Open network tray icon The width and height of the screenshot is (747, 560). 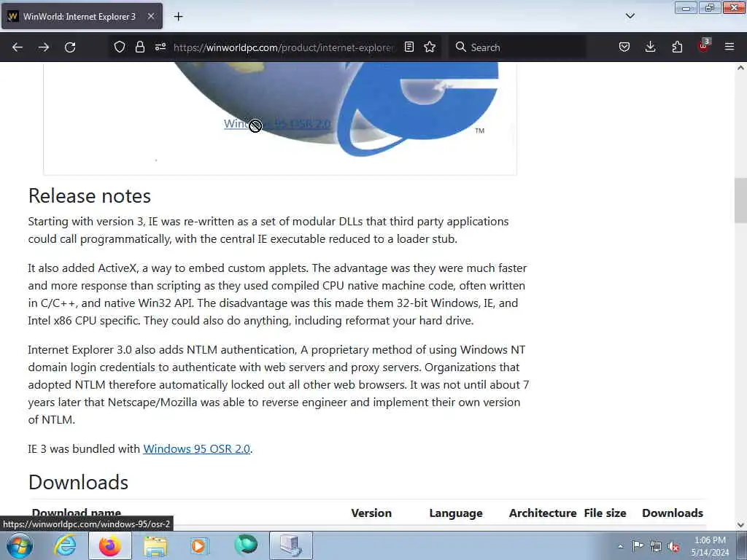[656, 546]
